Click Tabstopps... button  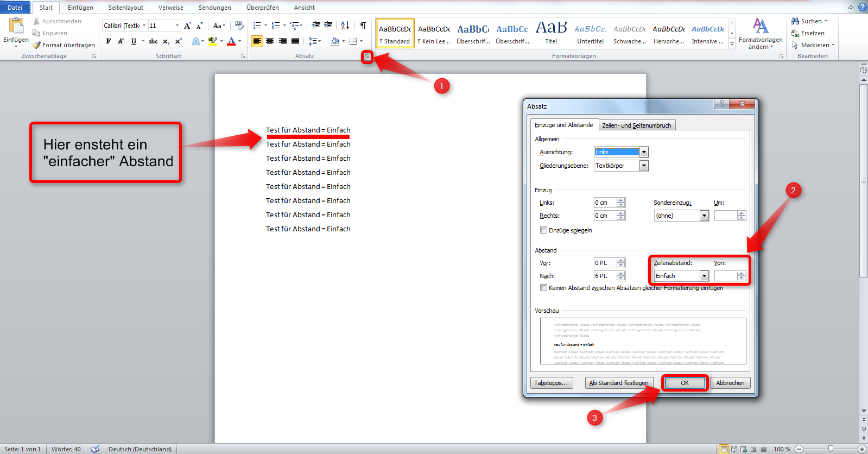click(x=551, y=383)
